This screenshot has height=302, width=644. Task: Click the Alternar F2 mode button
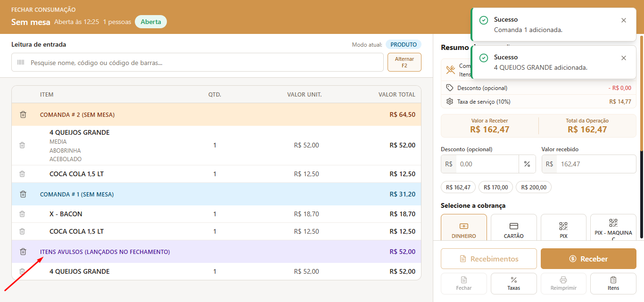point(405,62)
